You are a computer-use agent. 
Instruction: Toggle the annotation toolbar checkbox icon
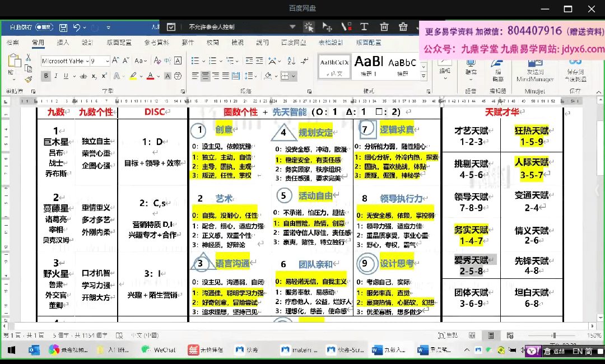171,27
